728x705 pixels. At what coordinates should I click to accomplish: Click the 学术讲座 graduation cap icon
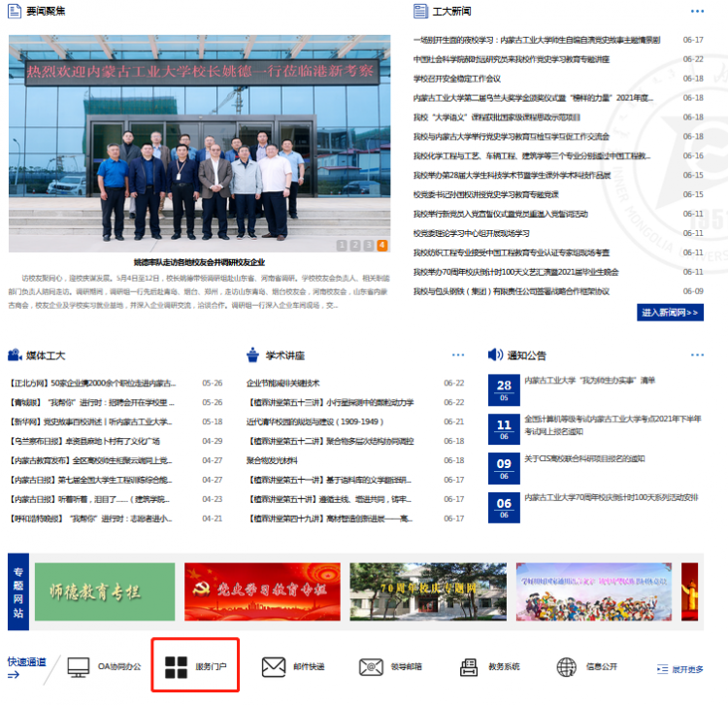click(253, 354)
